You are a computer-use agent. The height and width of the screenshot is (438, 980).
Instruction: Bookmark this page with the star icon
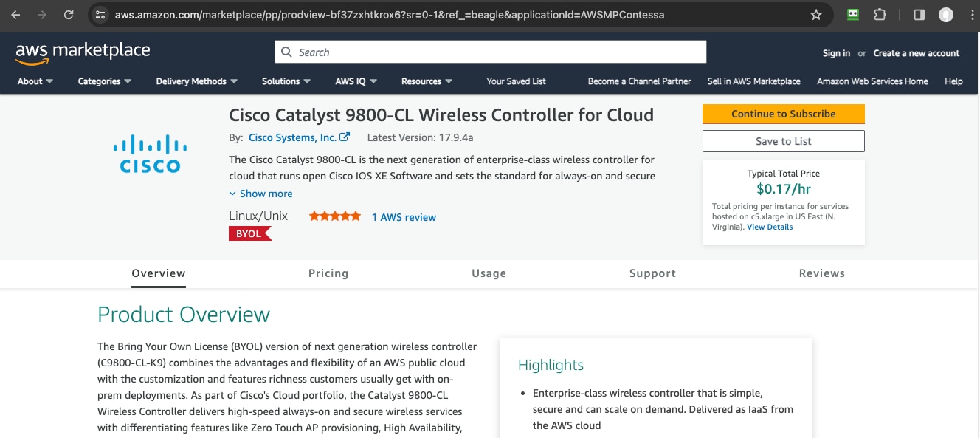point(816,15)
